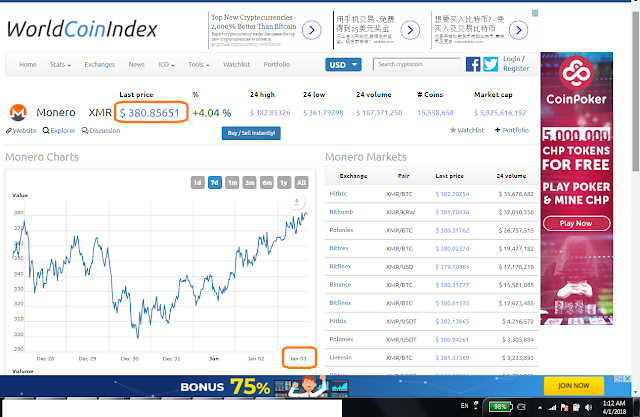Viewport: 640px width, 417px height.
Task: Click first ad banner arrow icon
Action: point(311,30)
